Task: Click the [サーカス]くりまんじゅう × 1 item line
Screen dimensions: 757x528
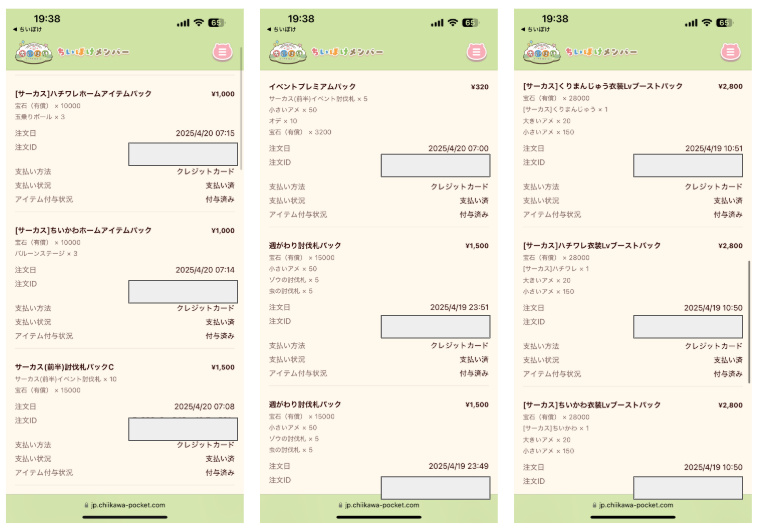Action: pyautogui.click(x=565, y=110)
